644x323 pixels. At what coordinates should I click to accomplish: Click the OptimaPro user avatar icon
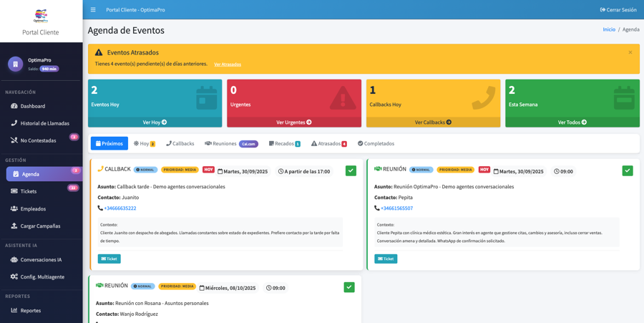click(16, 64)
